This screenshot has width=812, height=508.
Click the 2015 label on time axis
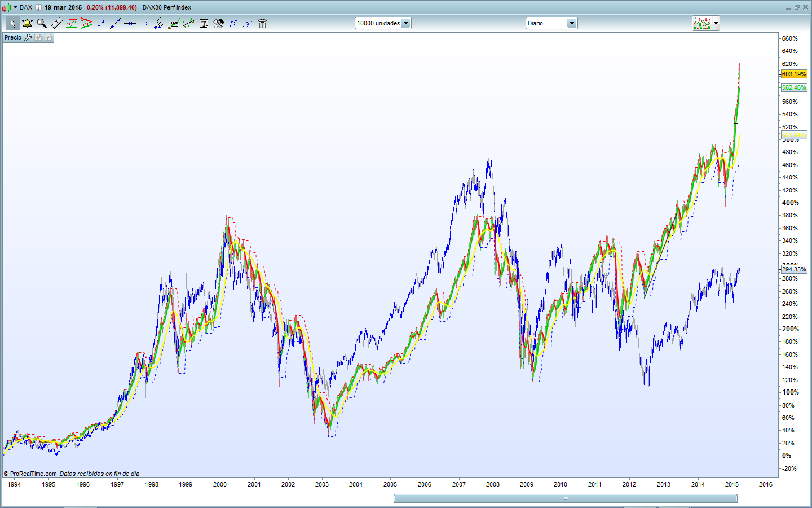tap(732, 484)
